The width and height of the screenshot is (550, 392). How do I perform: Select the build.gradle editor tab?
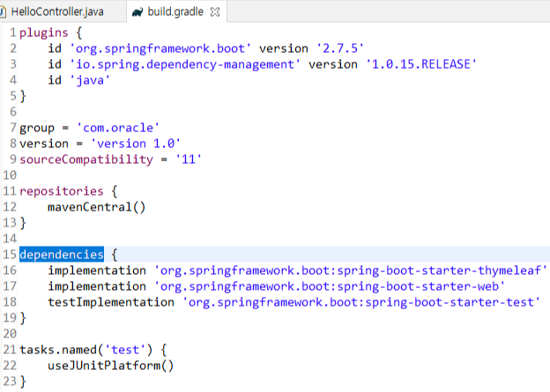(175, 11)
